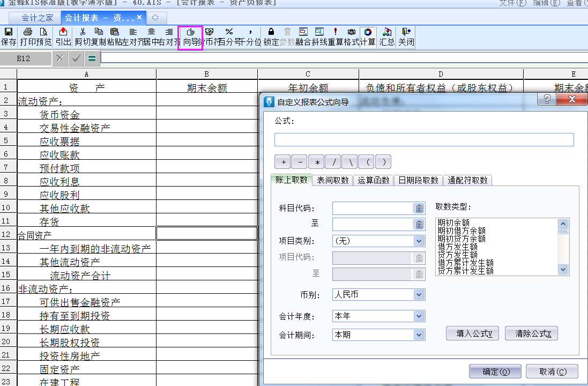
Task: Click the 引出 export icon
Action: click(63, 36)
